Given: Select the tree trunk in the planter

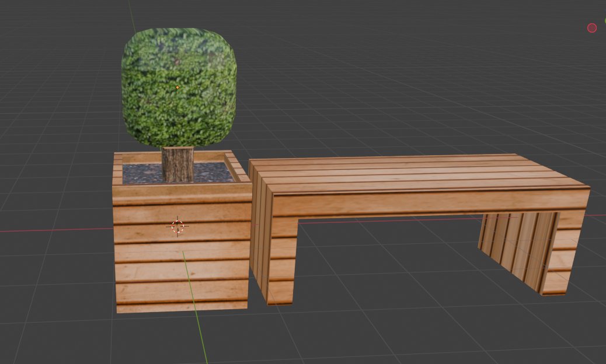Looking at the screenshot, I should 177,164.
